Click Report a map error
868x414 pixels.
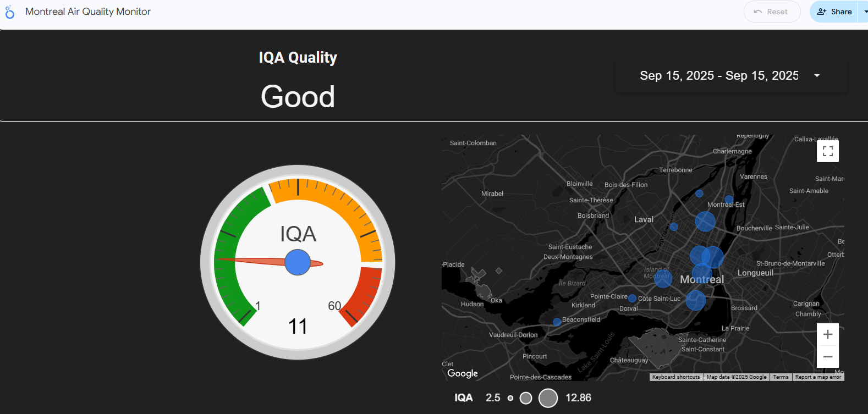(x=818, y=377)
